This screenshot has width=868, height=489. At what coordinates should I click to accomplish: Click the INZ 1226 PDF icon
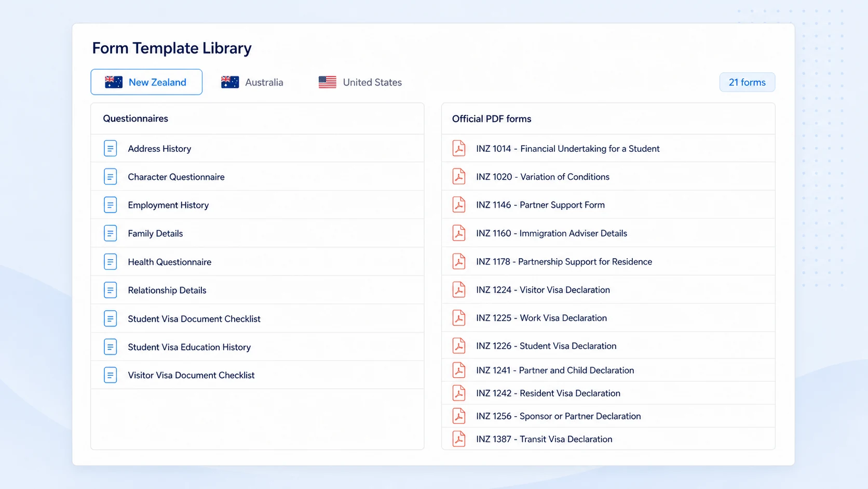[x=459, y=346]
